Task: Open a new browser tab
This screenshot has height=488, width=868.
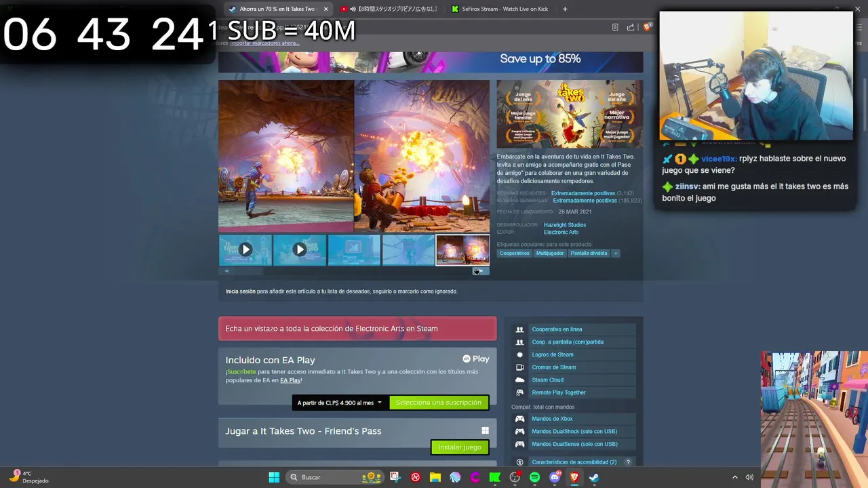Action: point(565,9)
